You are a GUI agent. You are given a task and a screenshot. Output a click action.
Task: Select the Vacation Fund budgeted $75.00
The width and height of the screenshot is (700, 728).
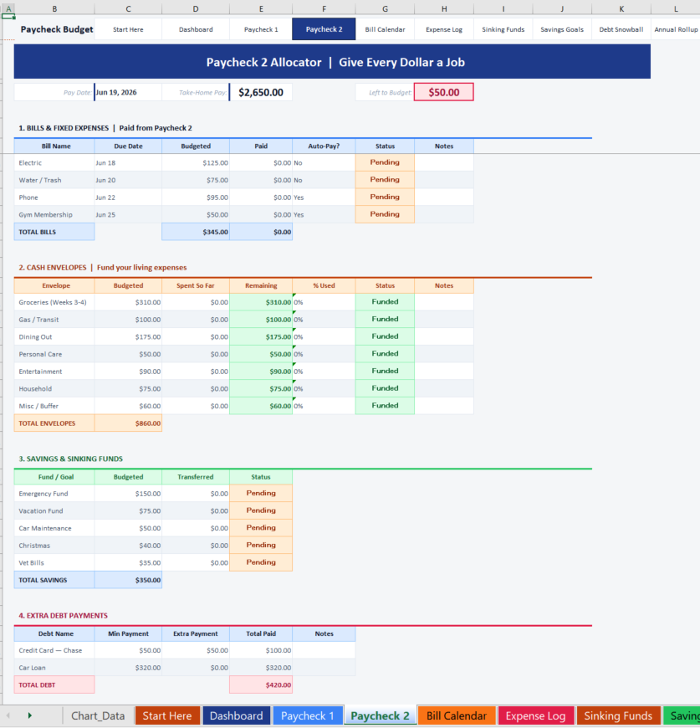pyautogui.click(x=128, y=510)
